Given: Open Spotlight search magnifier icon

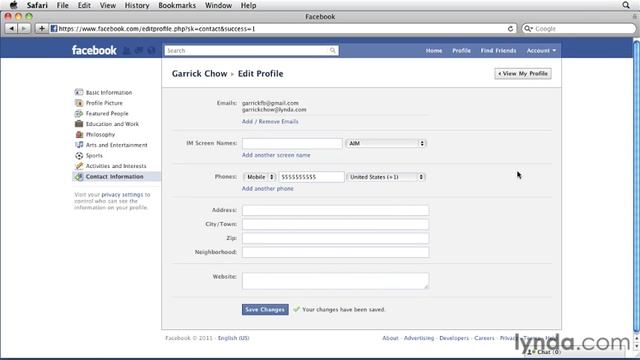Looking at the screenshot, I should (626, 5).
